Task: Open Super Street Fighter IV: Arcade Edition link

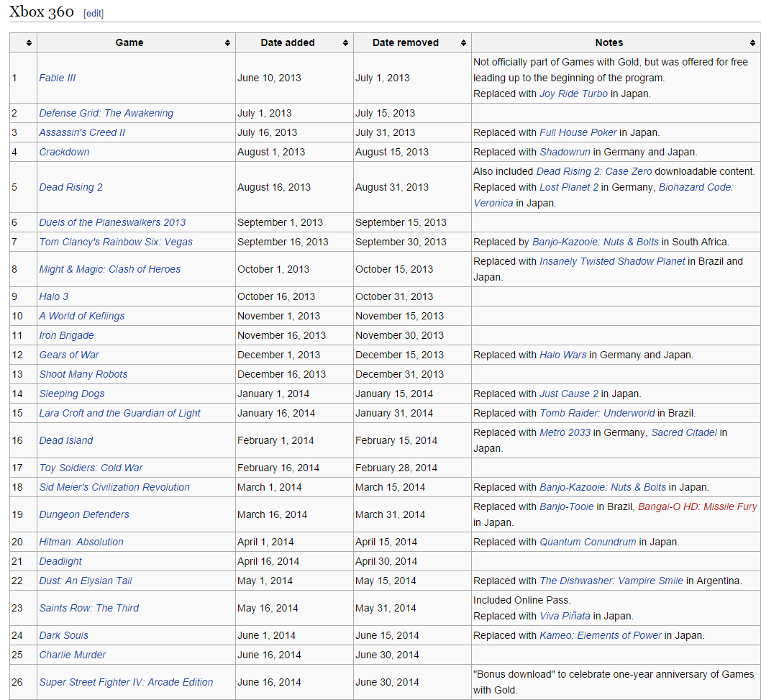Action: pyautogui.click(x=126, y=682)
